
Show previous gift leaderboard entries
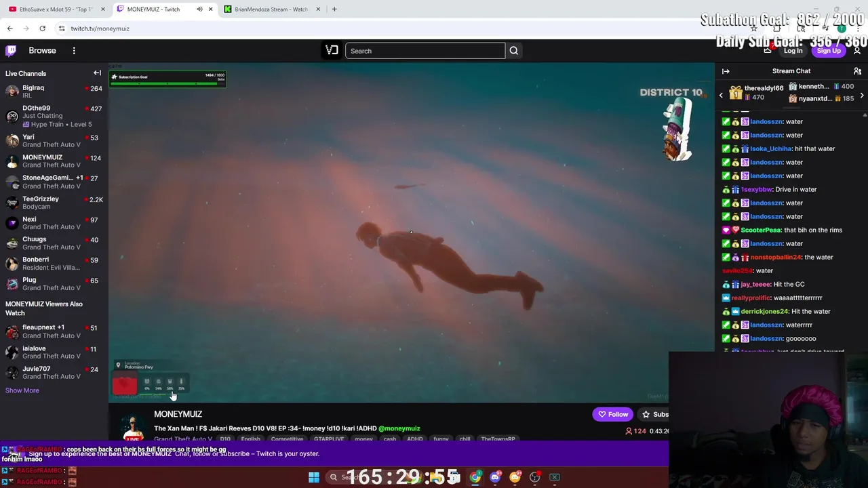(722, 96)
